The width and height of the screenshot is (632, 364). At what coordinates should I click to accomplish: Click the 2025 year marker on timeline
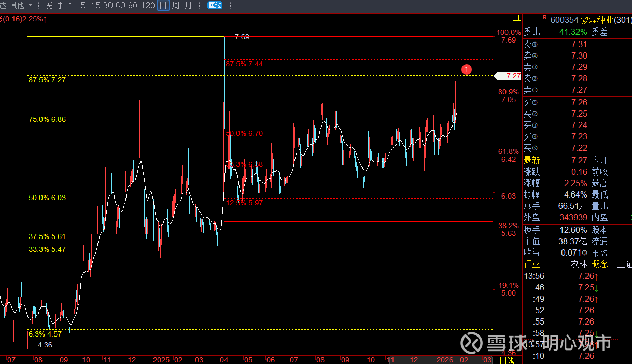point(161,360)
